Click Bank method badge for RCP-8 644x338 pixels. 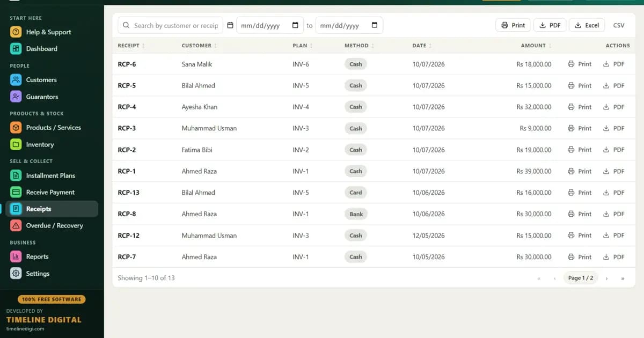(356, 214)
